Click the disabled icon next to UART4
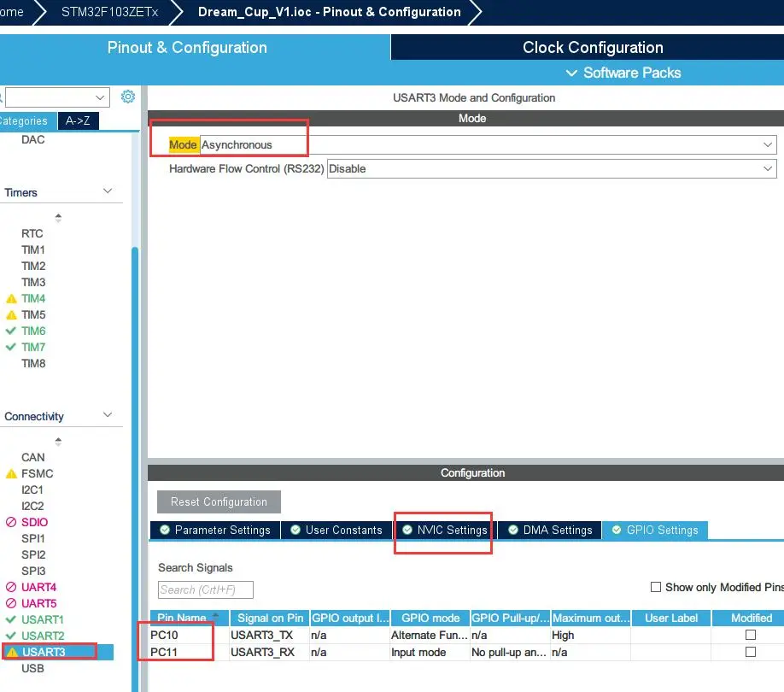 [11, 588]
